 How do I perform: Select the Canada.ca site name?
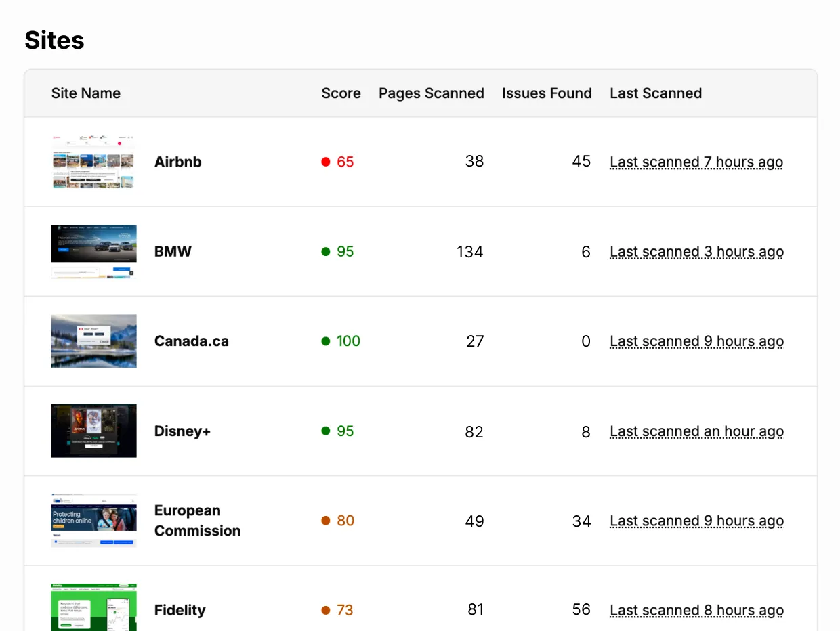pyautogui.click(x=192, y=341)
